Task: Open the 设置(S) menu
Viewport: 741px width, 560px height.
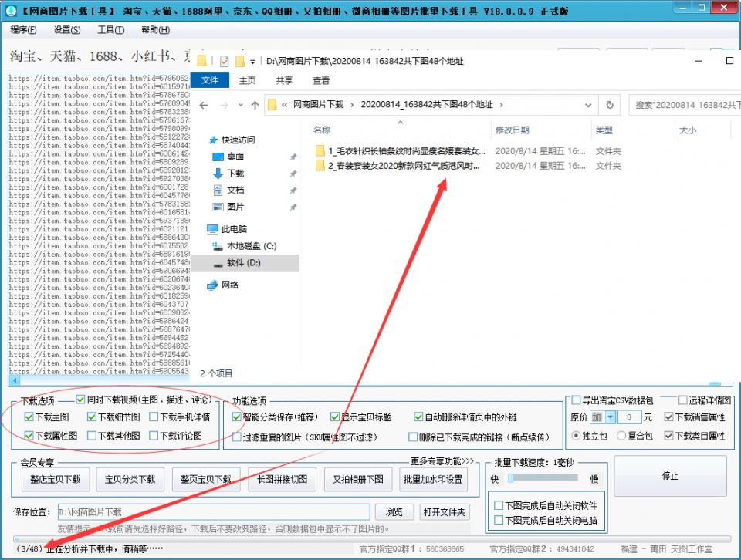Action: 68,29
